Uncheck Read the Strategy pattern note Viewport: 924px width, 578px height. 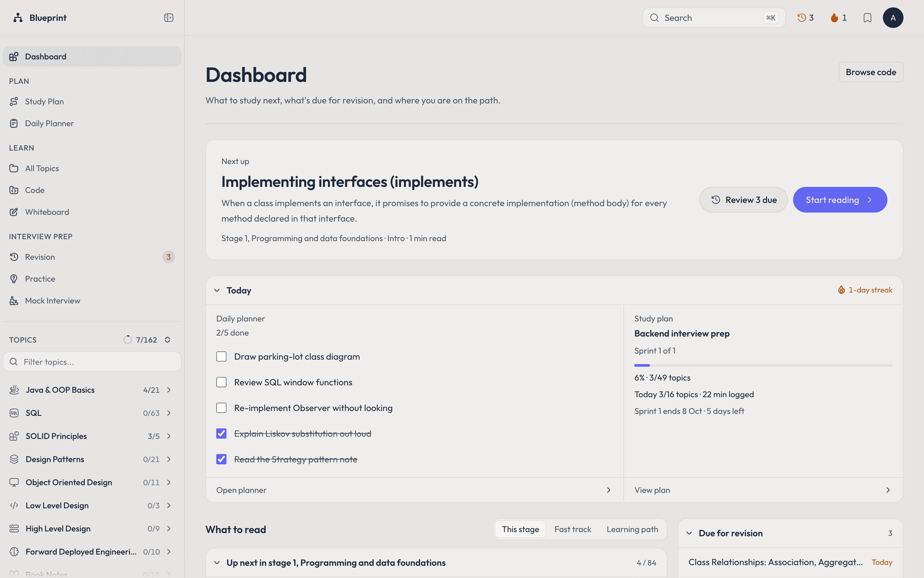221,460
